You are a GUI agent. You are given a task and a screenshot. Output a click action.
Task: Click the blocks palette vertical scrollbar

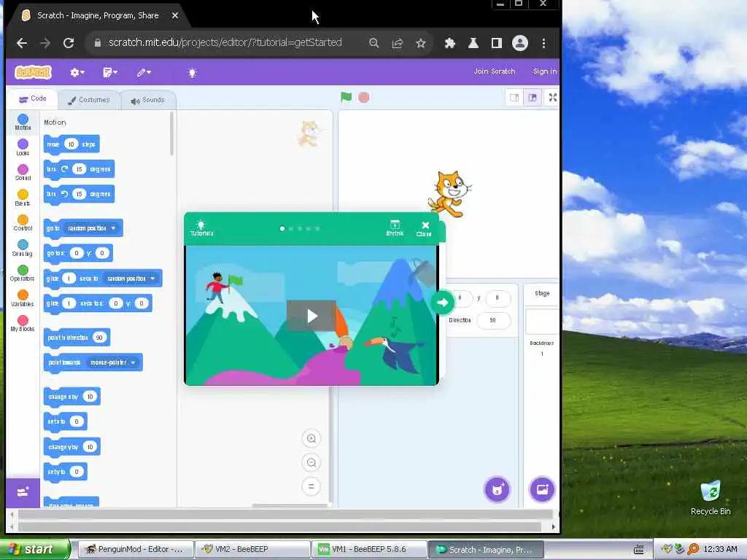pyautogui.click(x=171, y=134)
